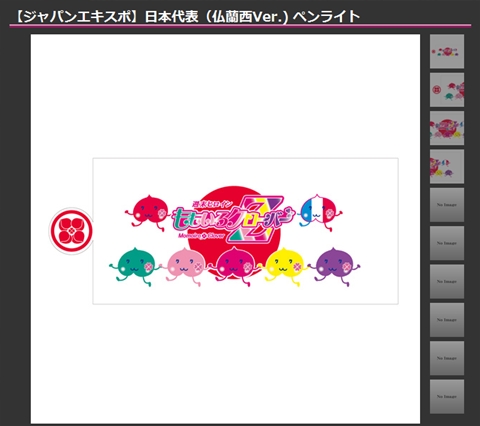
Task: Click the last 'No Image' placeholder thumbnail
Action: tap(447, 397)
